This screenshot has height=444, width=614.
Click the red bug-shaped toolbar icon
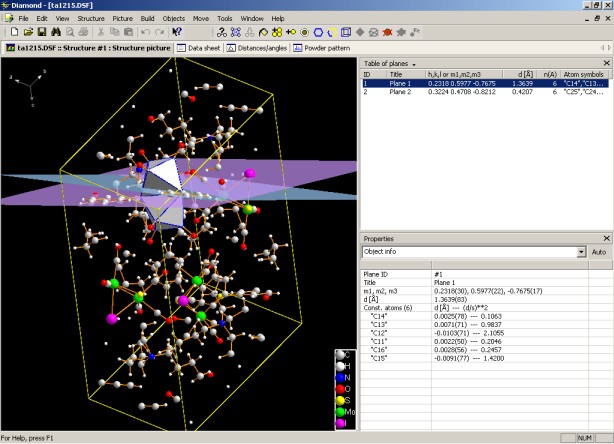click(386, 32)
